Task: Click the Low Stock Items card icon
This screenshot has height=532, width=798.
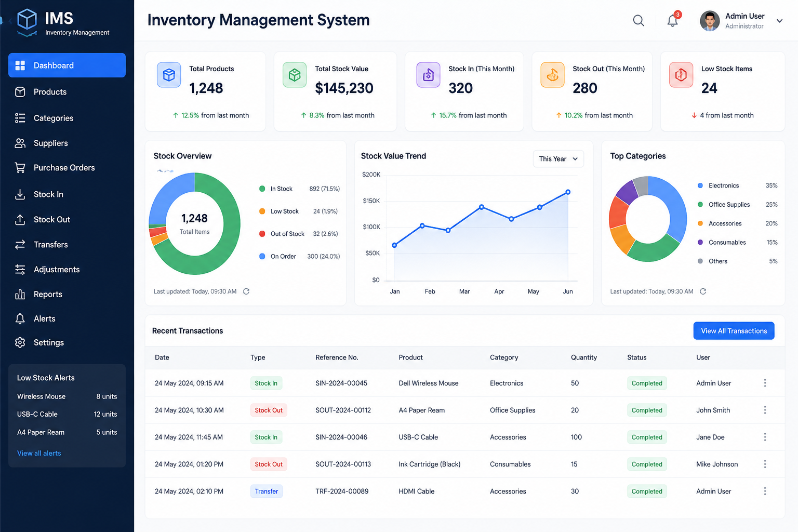Action: tap(681, 75)
